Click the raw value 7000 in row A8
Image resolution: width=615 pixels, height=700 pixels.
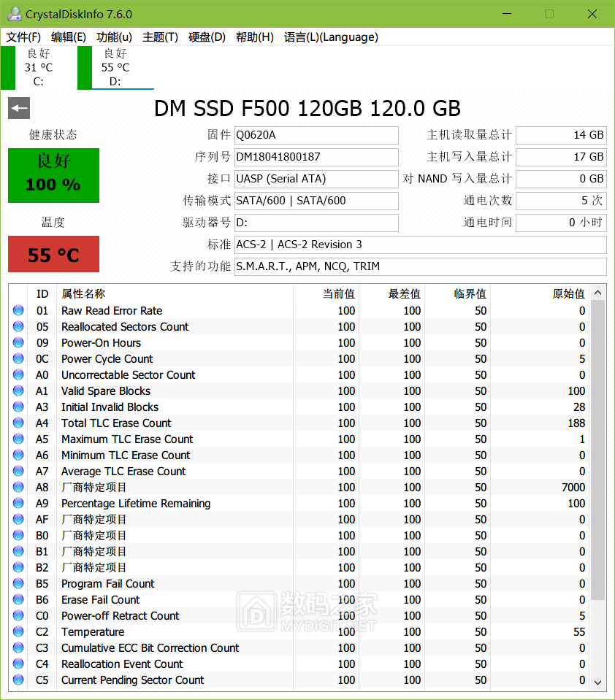click(x=573, y=487)
